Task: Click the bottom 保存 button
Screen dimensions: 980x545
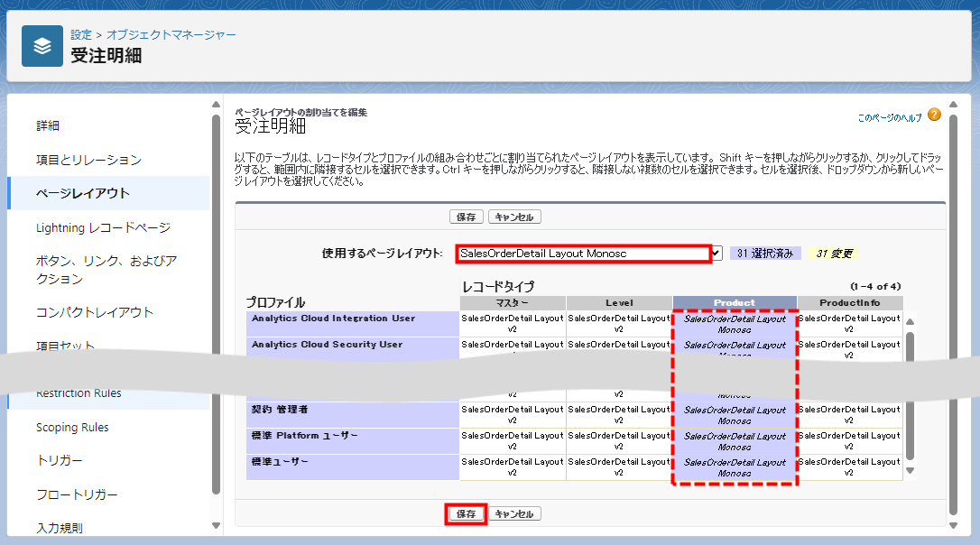Action: click(x=466, y=513)
